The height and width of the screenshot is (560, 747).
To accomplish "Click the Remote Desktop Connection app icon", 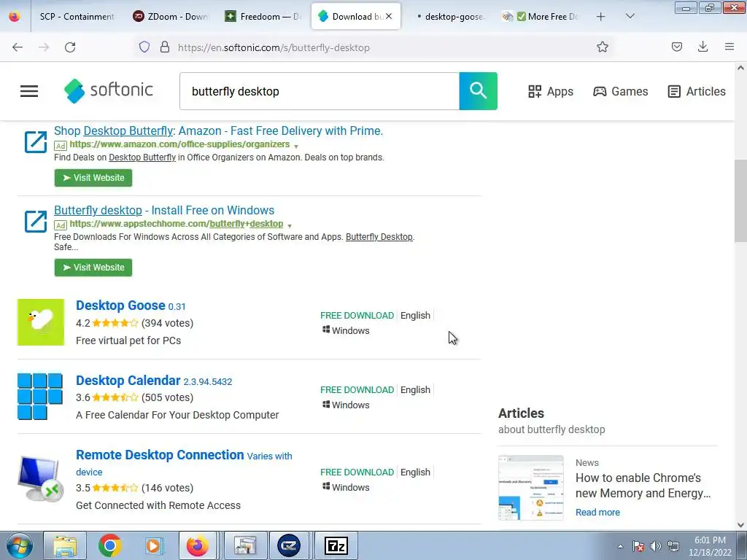I will click(x=41, y=478).
